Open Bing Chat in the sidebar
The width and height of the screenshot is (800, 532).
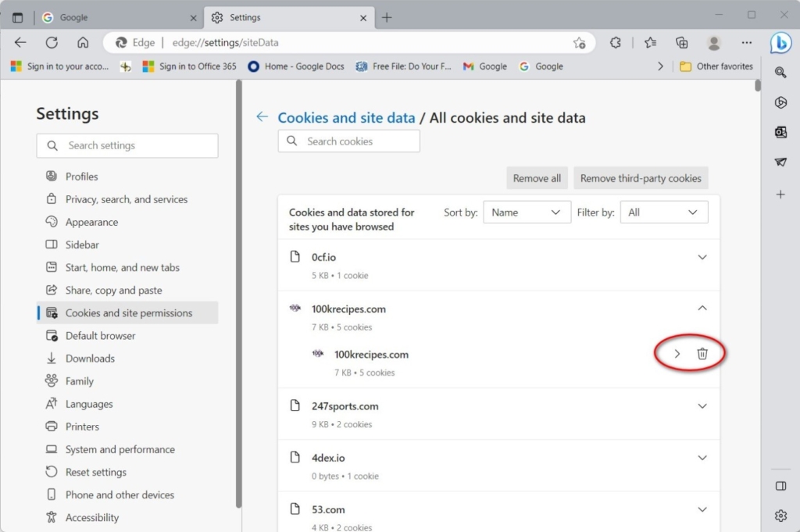click(780, 43)
